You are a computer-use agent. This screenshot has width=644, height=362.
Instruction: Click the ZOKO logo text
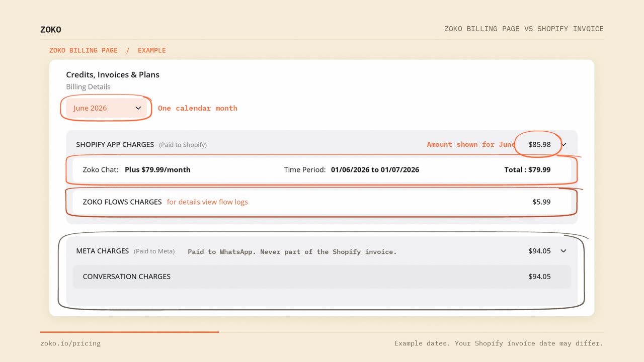tap(51, 30)
